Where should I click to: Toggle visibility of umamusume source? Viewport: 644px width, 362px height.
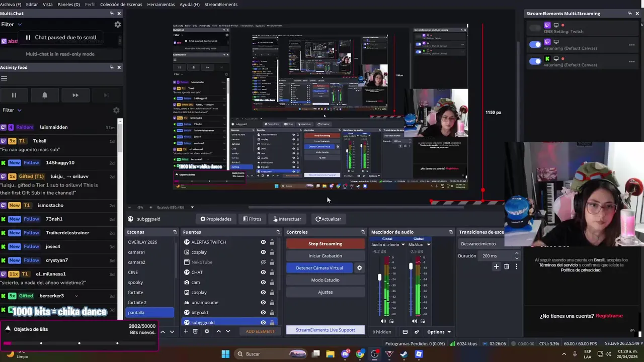[x=263, y=302]
